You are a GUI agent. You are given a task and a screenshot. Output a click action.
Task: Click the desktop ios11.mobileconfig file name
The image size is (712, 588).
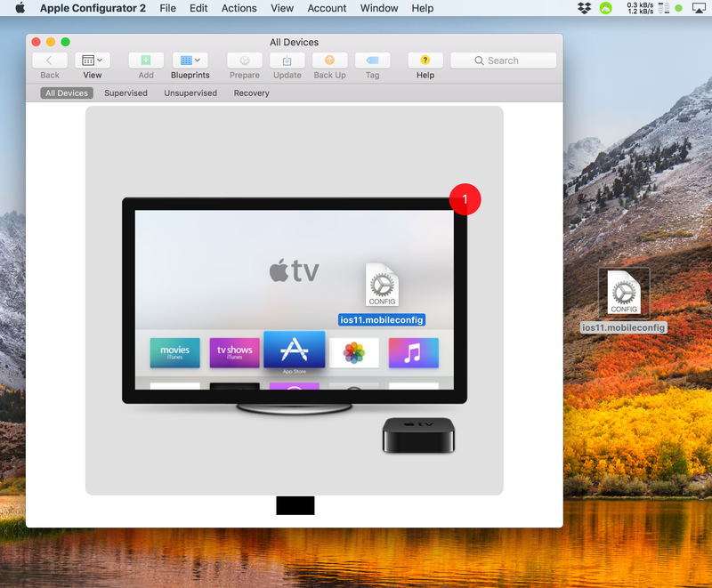(x=624, y=327)
